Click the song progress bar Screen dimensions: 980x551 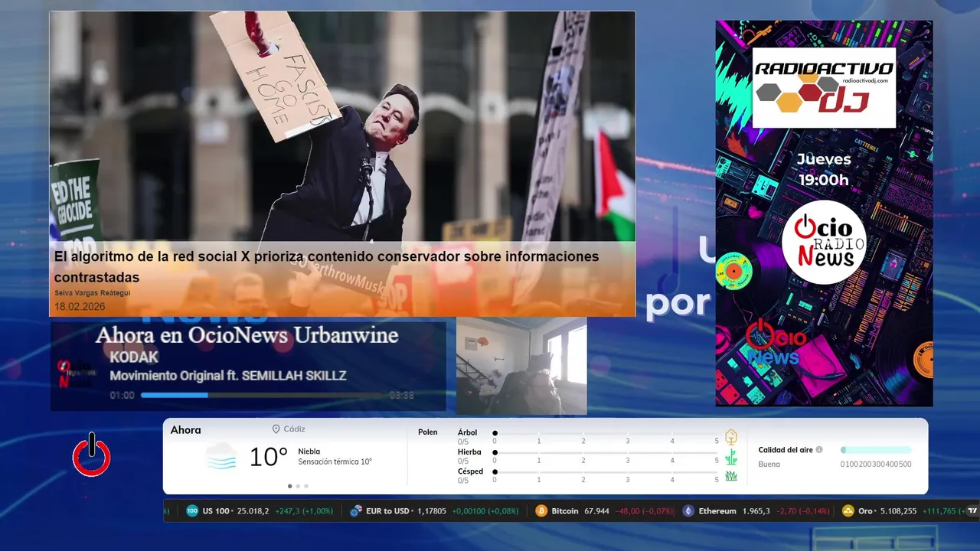[x=262, y=396]
